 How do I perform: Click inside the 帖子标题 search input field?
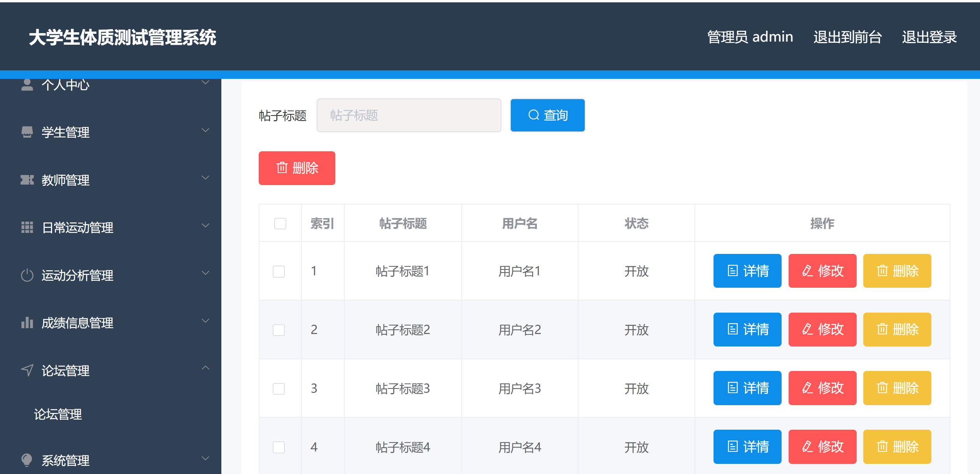408,115
